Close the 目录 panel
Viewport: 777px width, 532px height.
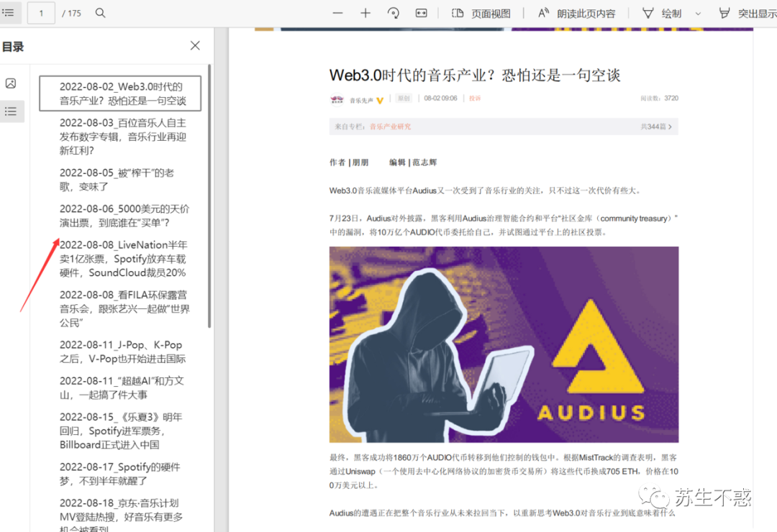(195, 45)
